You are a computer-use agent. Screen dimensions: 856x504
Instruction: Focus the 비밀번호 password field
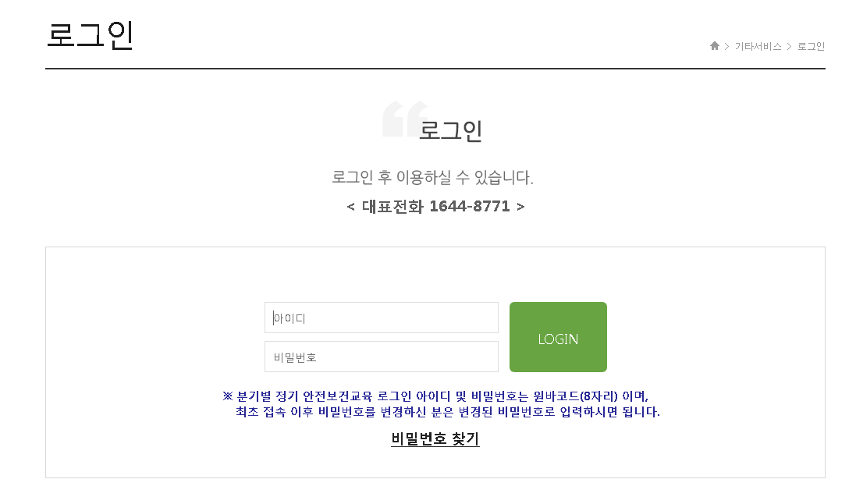click(381, 357)
